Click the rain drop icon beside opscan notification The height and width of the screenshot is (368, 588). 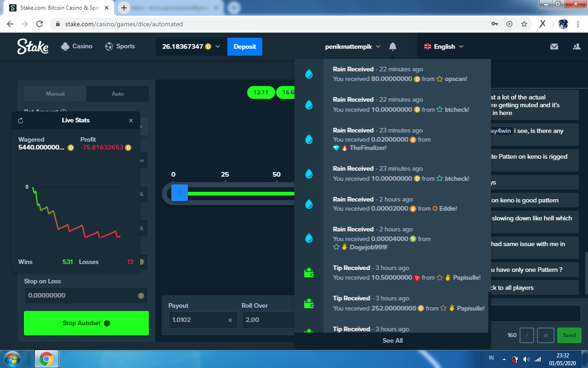[x=309, y=74]
